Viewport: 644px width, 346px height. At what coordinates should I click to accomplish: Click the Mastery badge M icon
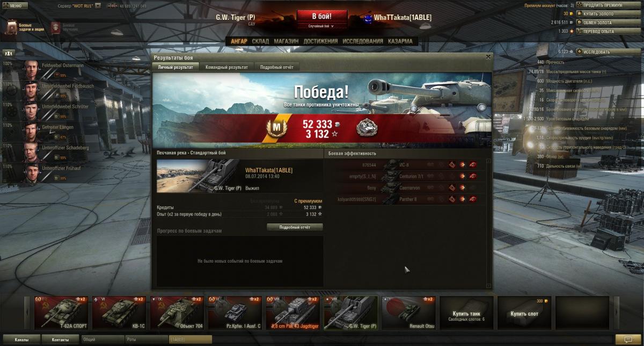(277, 128)
